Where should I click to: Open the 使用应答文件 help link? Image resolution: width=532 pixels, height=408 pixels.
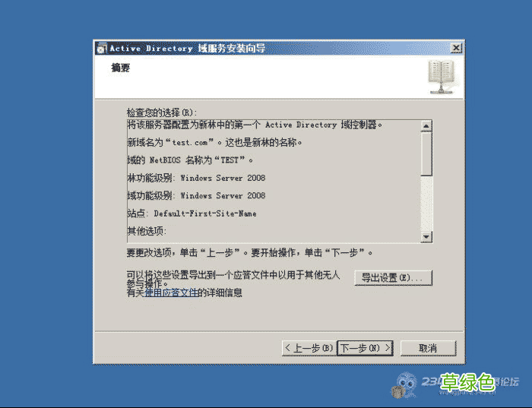[171, 293]
